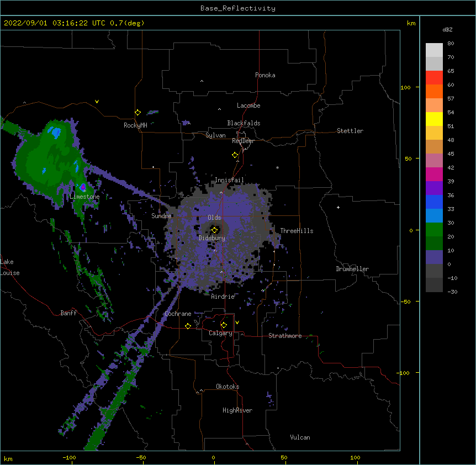Click the yellow diamond marker above Calgary label
Screen dimensions: 476x465
click(x=224, y=325)
